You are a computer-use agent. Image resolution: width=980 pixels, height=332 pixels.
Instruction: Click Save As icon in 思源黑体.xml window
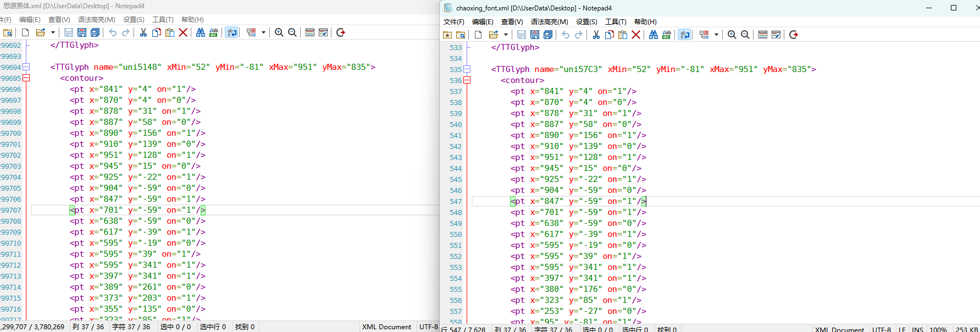click(x=82, y=32)
